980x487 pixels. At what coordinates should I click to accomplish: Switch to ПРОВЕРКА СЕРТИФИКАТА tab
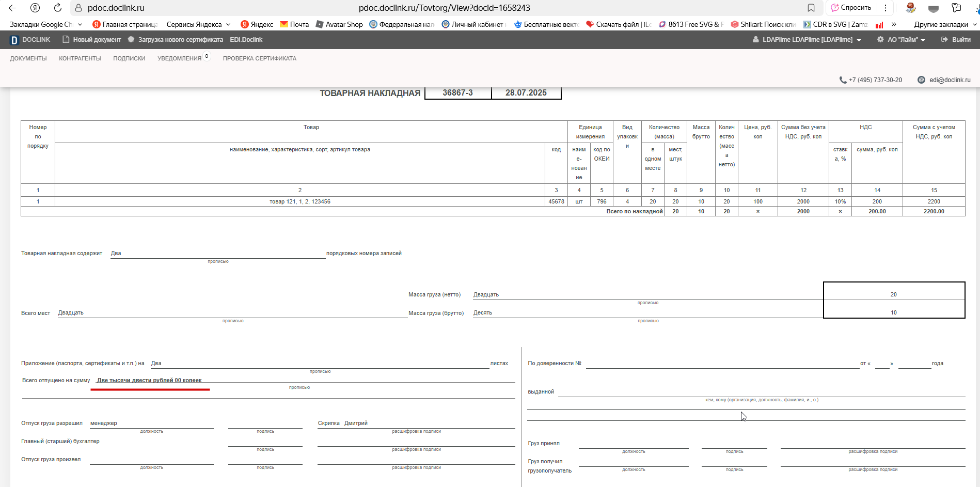[x=260, y=58]
